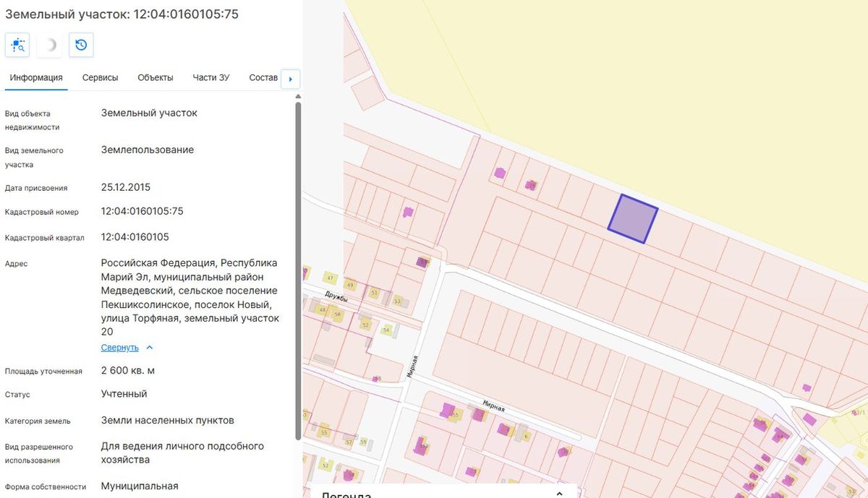868x498 pixels.
Task: Select the highlighted blue parcel on map
Action: [633, 219]
